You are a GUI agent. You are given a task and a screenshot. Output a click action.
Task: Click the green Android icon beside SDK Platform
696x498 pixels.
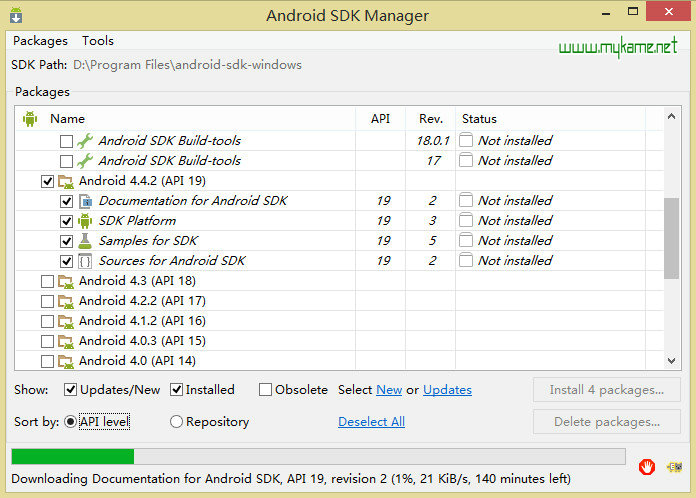tap(85, 221)
